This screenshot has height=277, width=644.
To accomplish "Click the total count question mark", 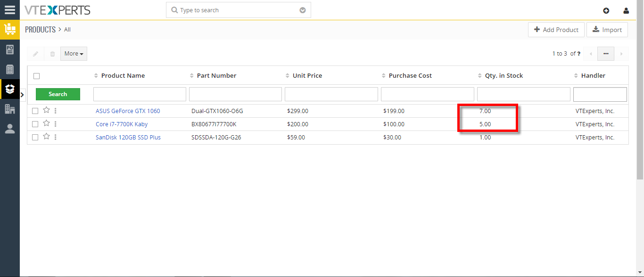I will [x=578, y=54].
